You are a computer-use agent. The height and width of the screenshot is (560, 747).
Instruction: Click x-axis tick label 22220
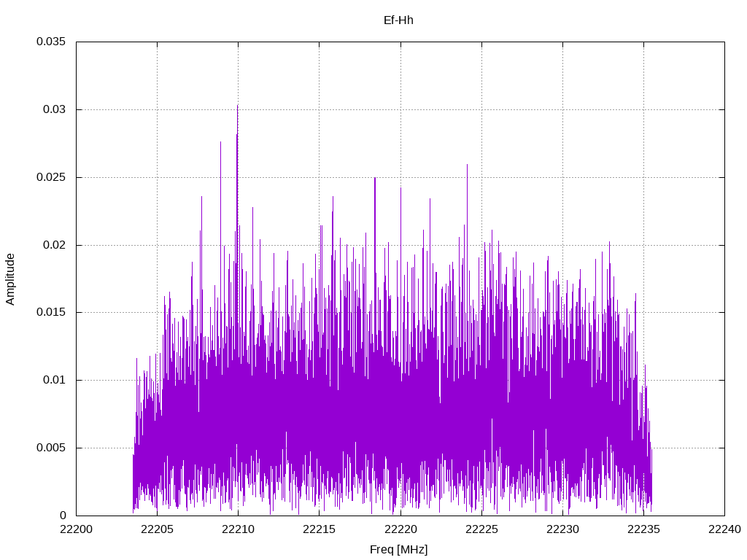coord(400,529)
